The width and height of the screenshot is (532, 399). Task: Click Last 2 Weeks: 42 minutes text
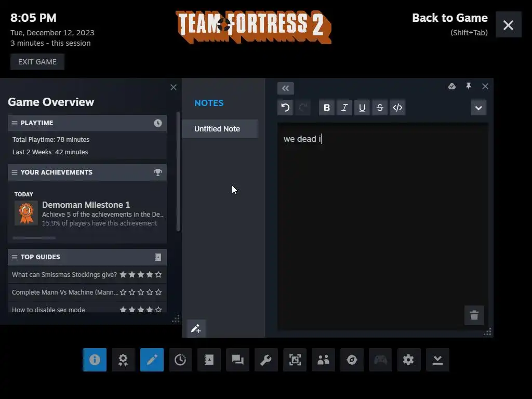point(50,152)
